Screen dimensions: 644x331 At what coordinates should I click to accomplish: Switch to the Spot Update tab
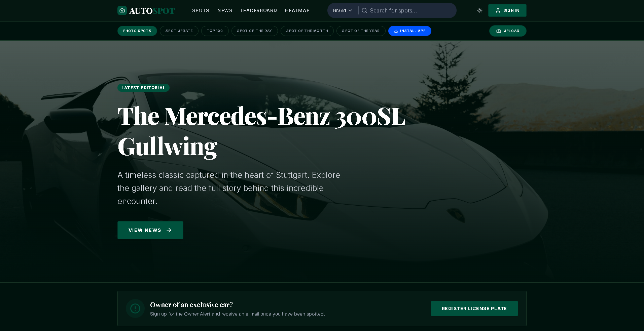[x=179, y=31]
